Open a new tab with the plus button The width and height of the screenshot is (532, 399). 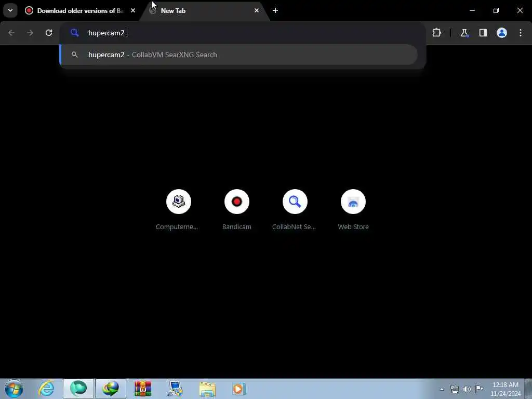click(275, 10)
